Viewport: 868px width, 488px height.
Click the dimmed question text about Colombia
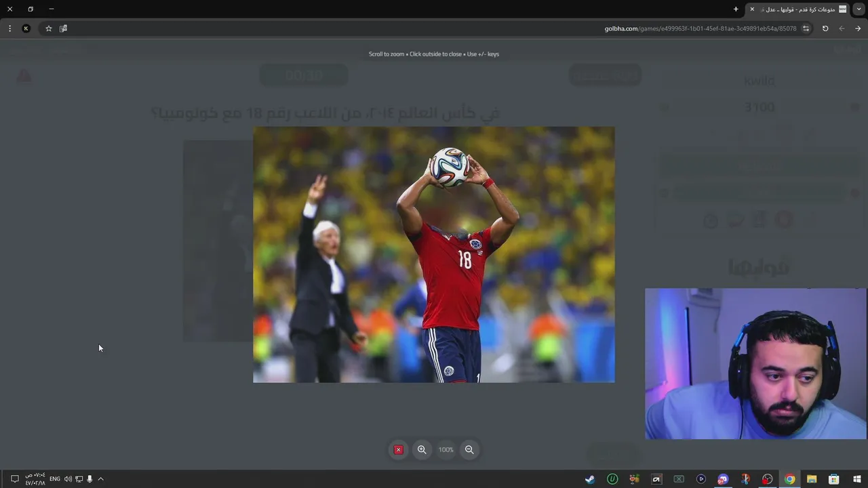[325, 113]
